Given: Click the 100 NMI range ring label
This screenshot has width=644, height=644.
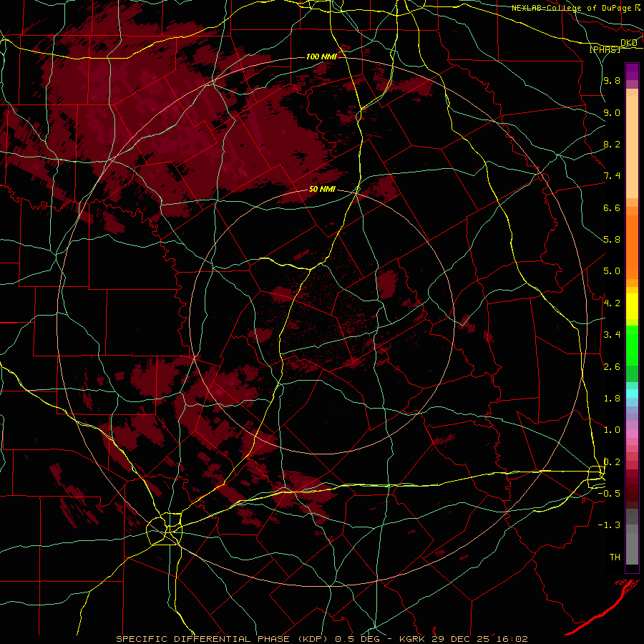Looking at the screenshot, I should 321,57.
